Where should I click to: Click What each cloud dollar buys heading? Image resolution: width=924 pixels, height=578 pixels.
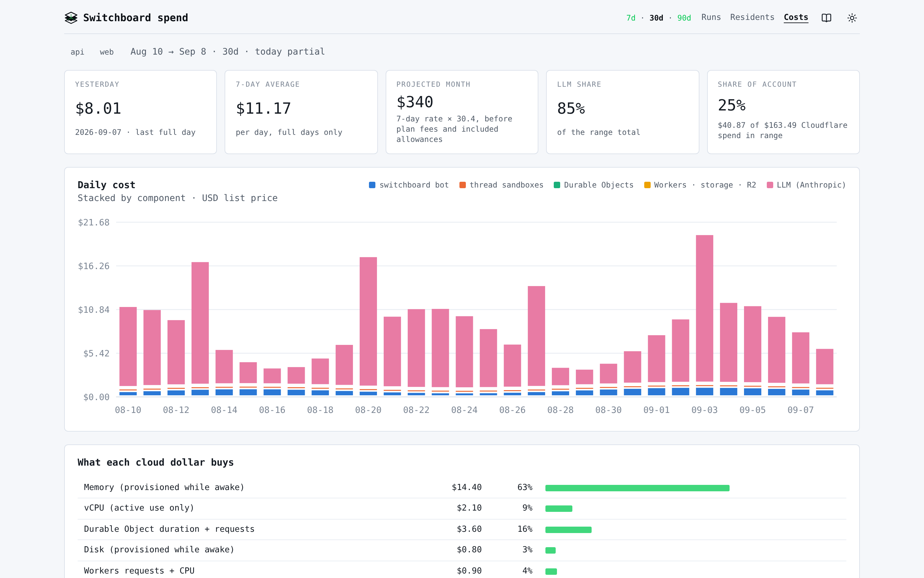pyautogui.click(x=155, y=462)
